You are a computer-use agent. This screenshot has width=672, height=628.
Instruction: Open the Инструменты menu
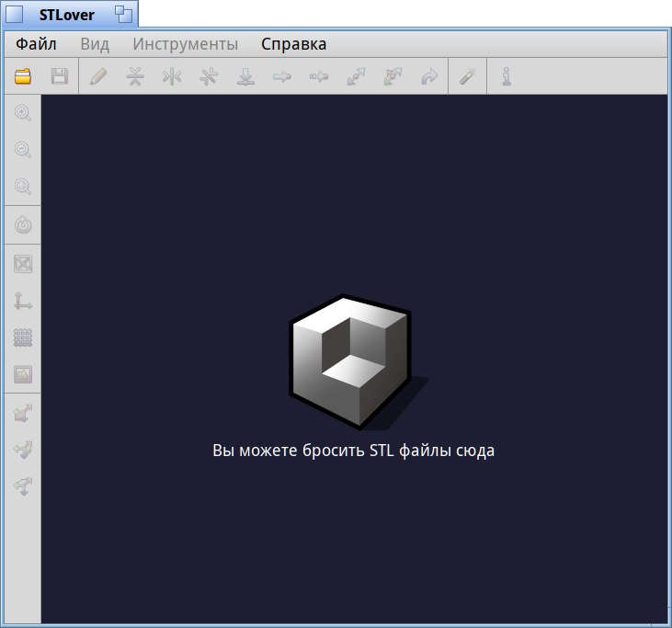[x=185, y=44]
